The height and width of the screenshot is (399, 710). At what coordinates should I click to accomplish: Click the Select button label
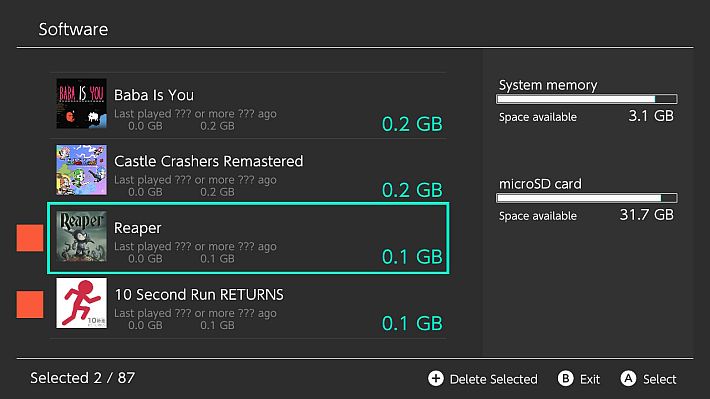[x=660, y=379]
